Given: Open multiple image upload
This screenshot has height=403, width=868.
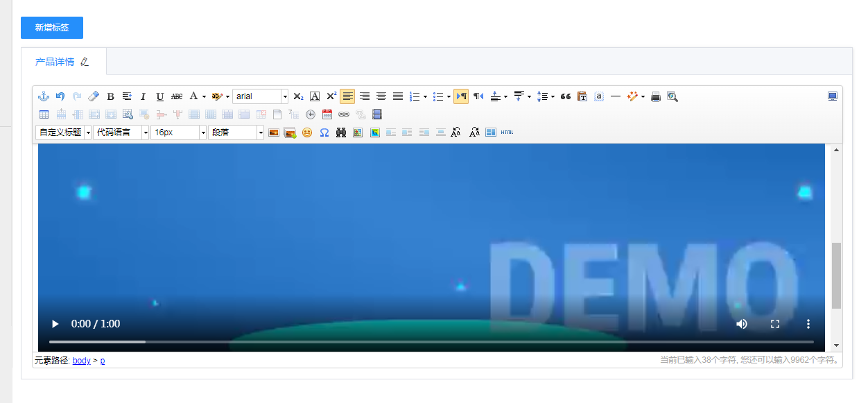Looking at the screenshot, I should click(x=290, y=132).
